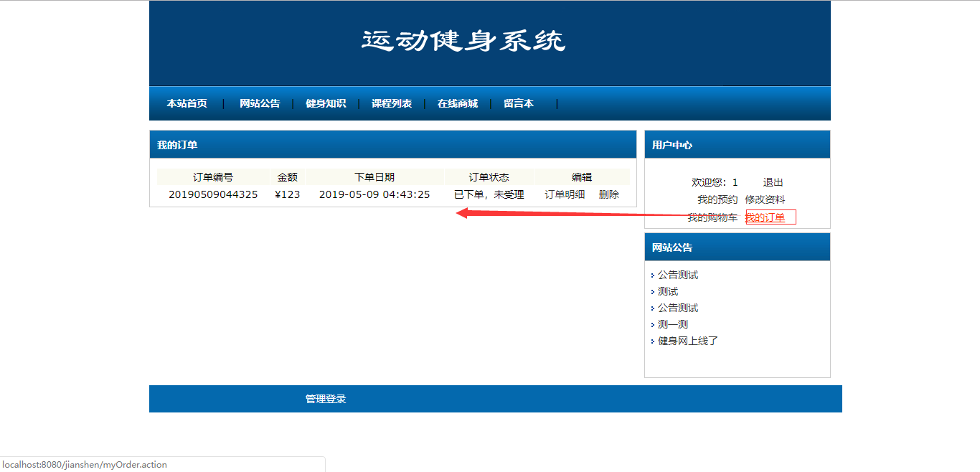Open 网站公告 navigation item
980x472 pixels.
click(x=260, y=103)
